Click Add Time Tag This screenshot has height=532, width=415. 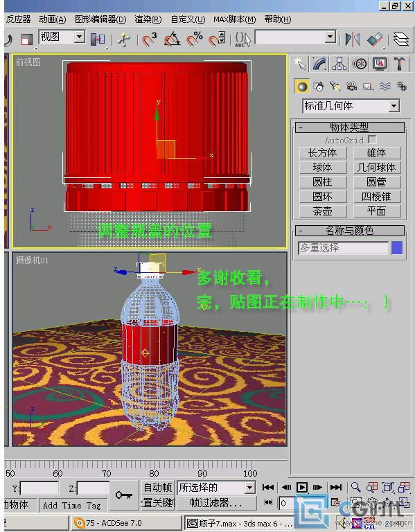(72, 505)
